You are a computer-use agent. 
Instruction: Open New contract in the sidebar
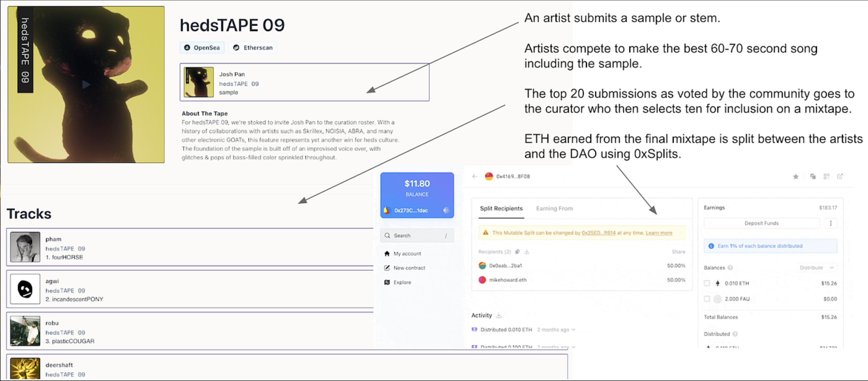409,268
